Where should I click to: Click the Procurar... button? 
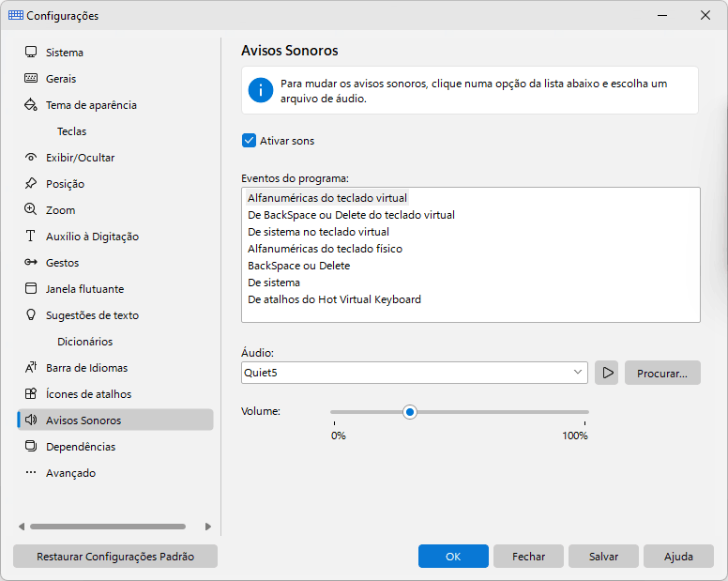click(x=662, y=373)
